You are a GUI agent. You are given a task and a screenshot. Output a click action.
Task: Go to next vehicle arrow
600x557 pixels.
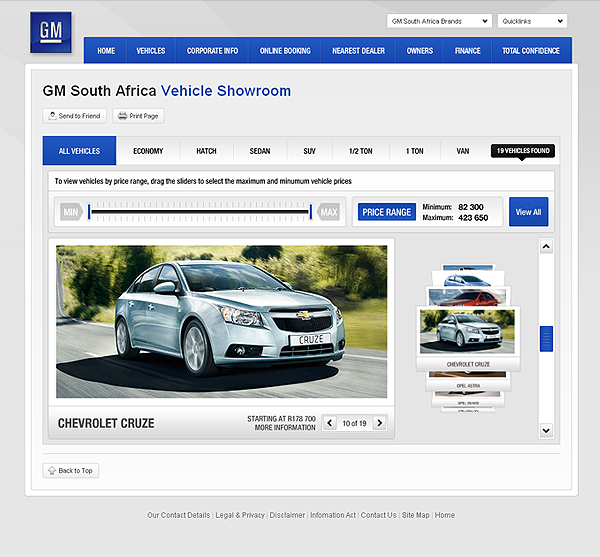click(x=380, y=423)
